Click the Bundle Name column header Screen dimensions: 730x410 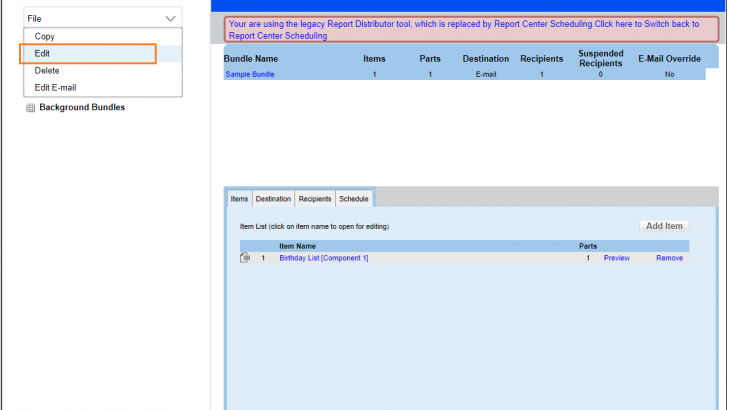click(x=251, y=59)
